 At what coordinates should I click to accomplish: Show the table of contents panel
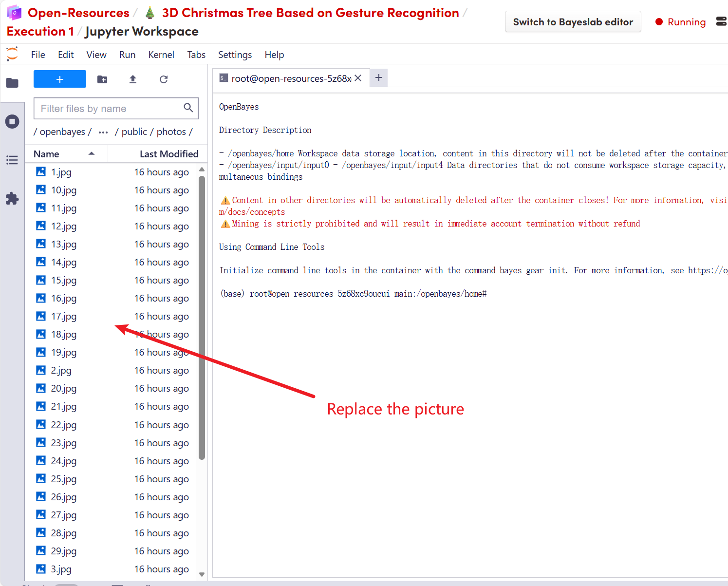(x=12, y=160)
